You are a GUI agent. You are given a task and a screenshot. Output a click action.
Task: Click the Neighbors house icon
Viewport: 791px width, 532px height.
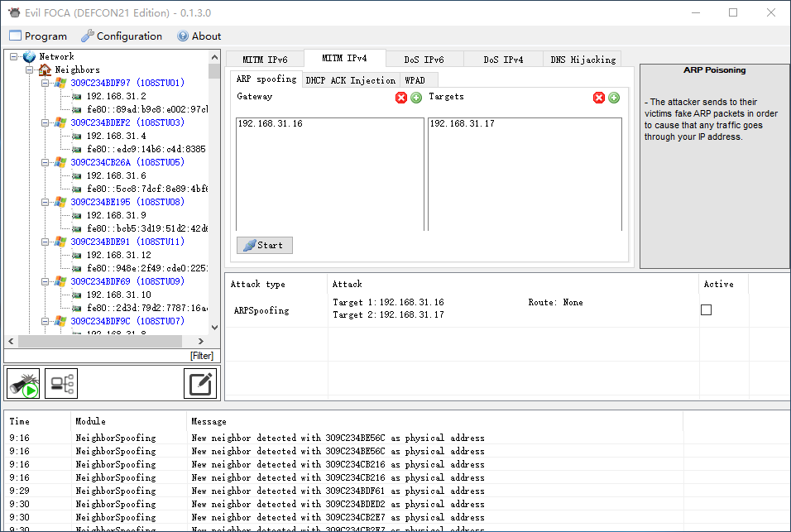[45, 69]
